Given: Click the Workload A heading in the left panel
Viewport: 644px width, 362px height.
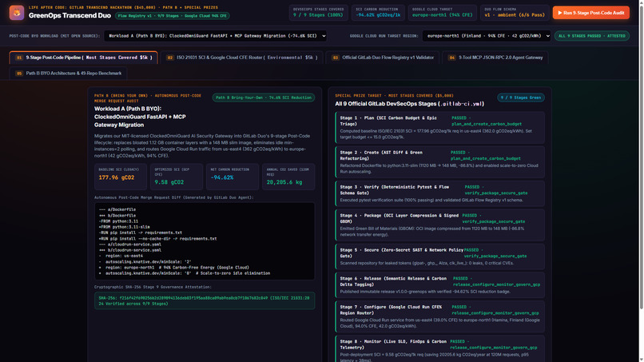Looking at the screenshot, I should [140, 117].
